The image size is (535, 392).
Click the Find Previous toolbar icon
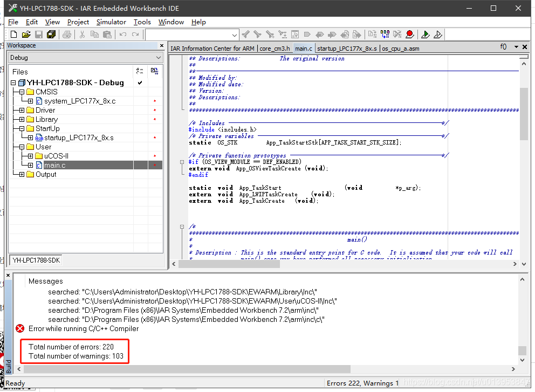(x=246, y=35)
